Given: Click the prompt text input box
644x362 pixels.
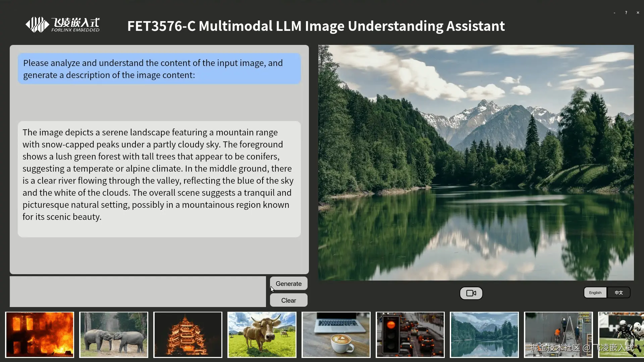Looking at the screenshot, I should (138, 291).
